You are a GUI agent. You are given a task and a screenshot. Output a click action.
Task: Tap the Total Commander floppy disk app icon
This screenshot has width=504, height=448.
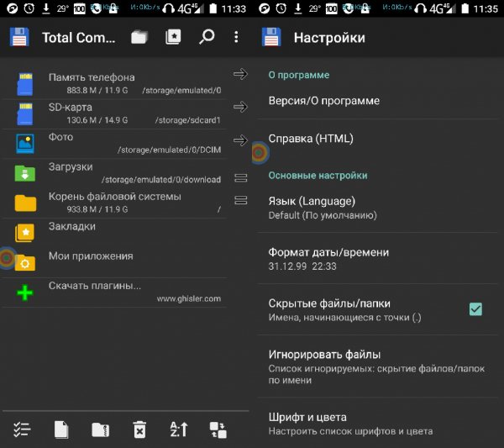[19, 37]
